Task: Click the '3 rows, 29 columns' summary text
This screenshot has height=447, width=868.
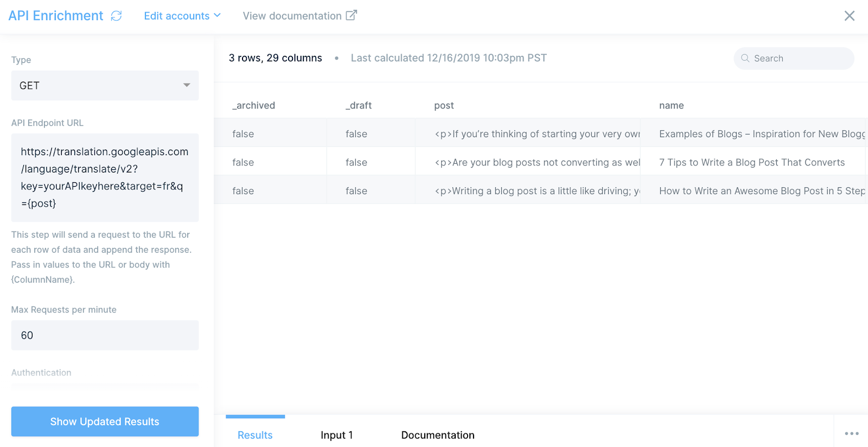Action: [275, 58]
